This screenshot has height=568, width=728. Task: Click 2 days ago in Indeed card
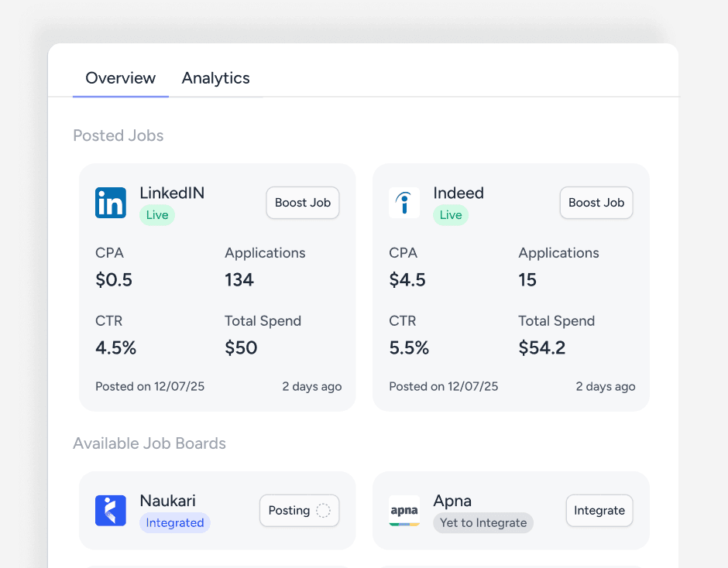click(606, 387)
